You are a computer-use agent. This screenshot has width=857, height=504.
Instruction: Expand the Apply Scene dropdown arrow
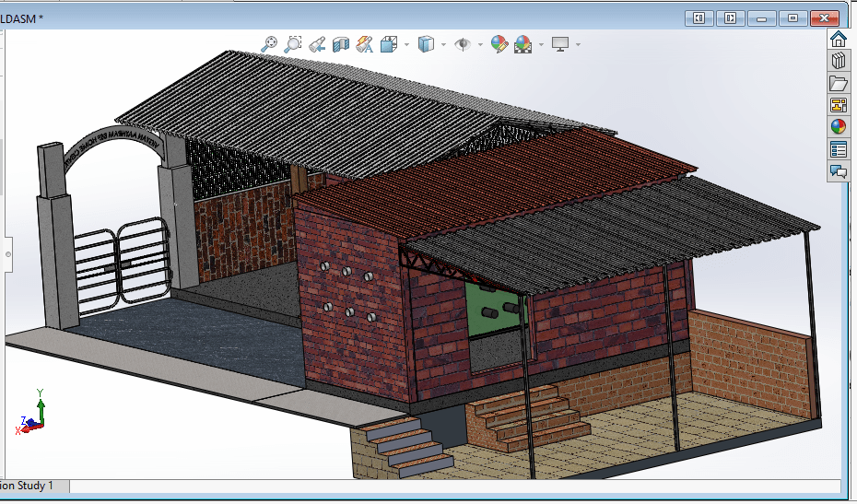click(x=541, y=44)
